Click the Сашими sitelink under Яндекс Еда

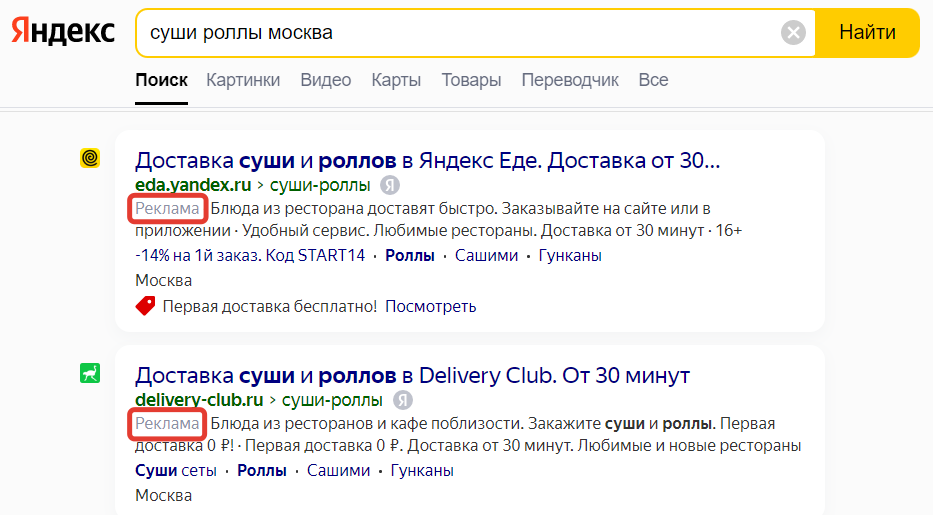click(x=486, y=256)
